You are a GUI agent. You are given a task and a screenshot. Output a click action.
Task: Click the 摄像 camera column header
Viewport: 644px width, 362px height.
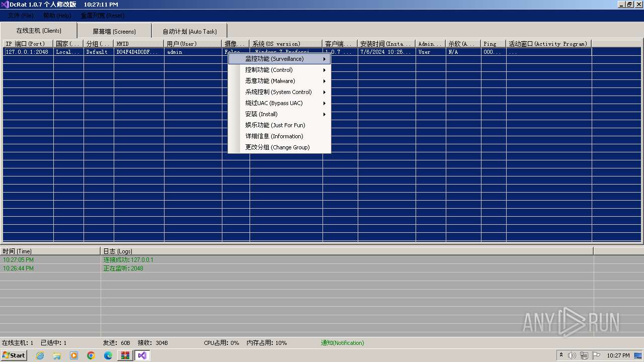point(236,44)
